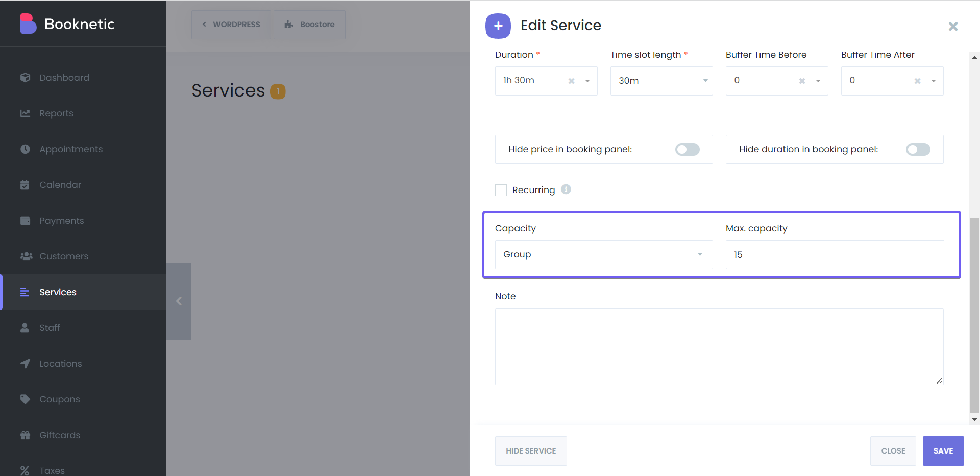Click the Payments wallet icon
This screenshot has width=980, height=476.
coord(25,221)
